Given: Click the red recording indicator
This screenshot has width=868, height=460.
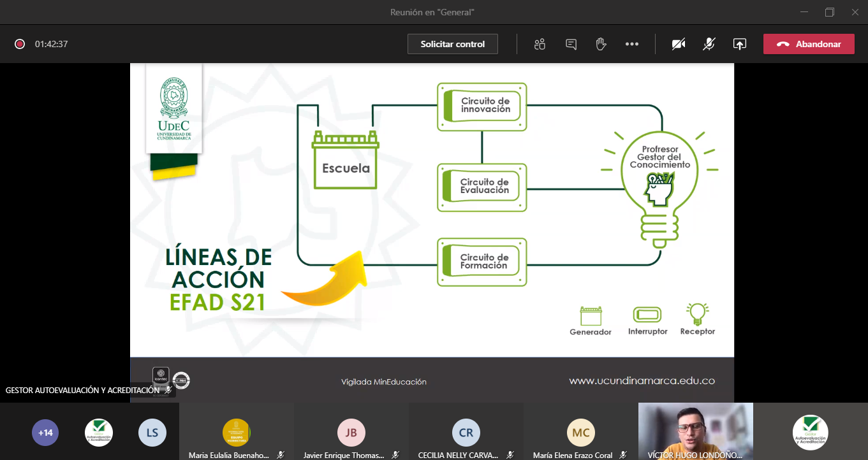Looking at the screenshot, I should click(20, 44).
